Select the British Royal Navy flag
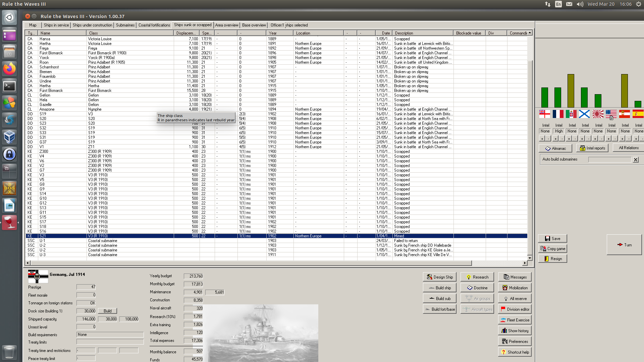The image size is (644, 362). click(x=544, y=114)
